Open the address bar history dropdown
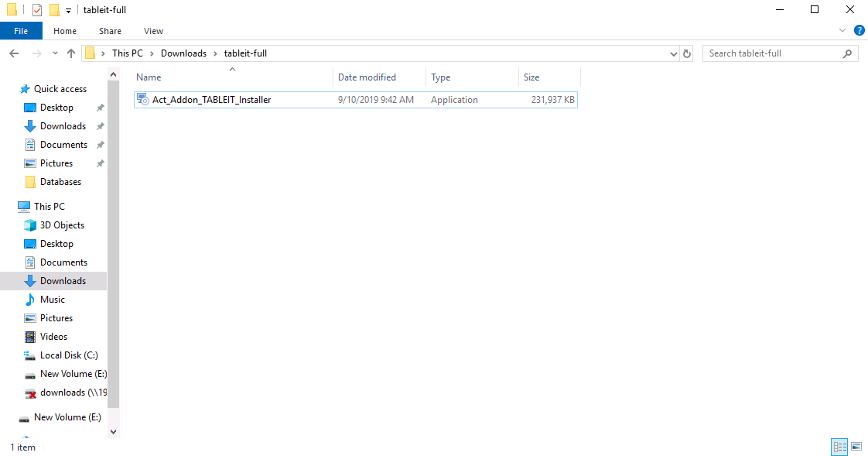This screenshot has width=868, height=456. point(673,53)
